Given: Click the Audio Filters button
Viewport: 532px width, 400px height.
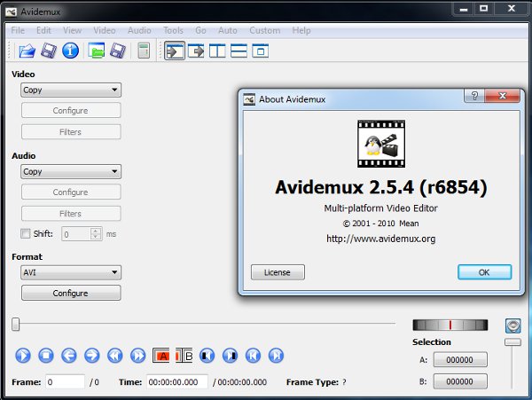Looking at the screenshot, I should click(71, 214).
